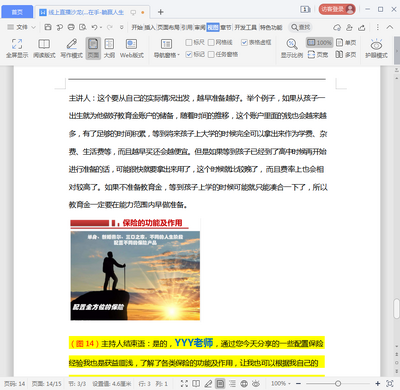Collapse the ribbon with chevron arrow

tap(390, 27)
